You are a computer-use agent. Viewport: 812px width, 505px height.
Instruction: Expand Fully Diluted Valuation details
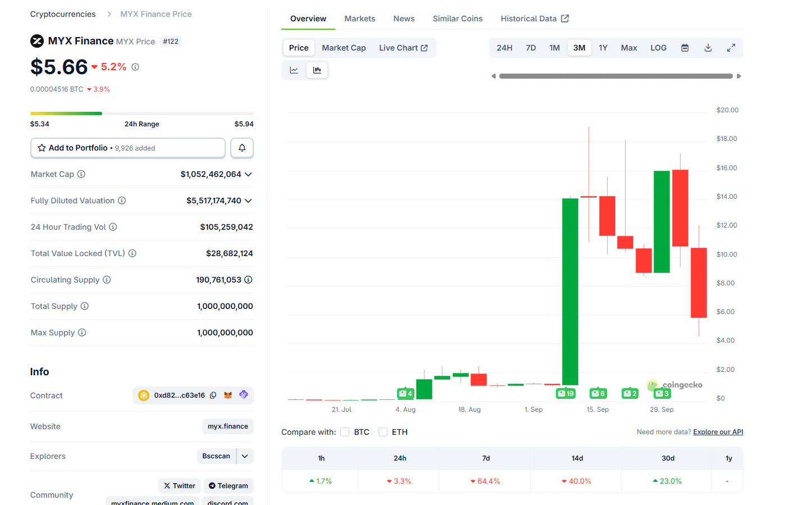point(248,201)
